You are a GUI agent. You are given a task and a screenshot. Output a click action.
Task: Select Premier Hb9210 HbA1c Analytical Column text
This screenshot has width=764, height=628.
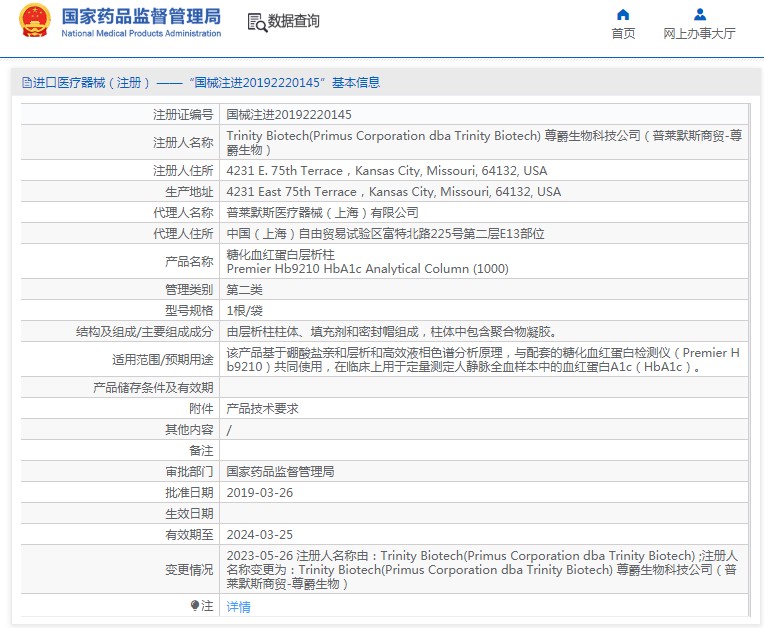click(x=367, y=268)
